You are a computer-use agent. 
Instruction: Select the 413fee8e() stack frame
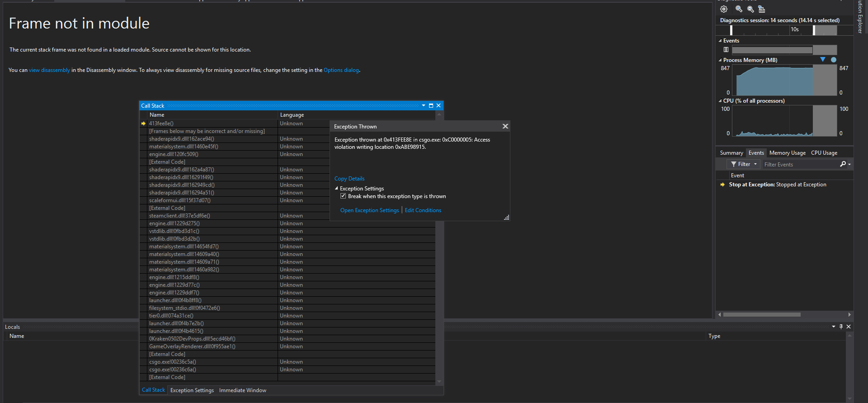tap(161, 123)
